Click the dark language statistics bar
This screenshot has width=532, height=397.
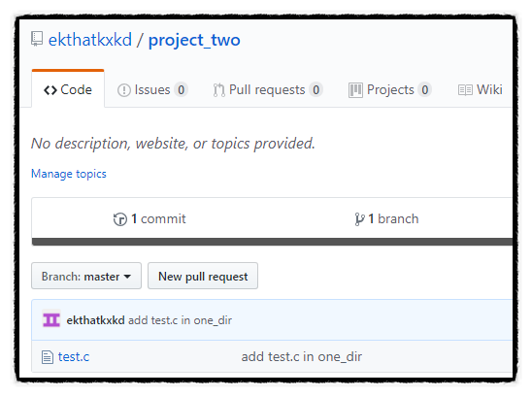272,242
